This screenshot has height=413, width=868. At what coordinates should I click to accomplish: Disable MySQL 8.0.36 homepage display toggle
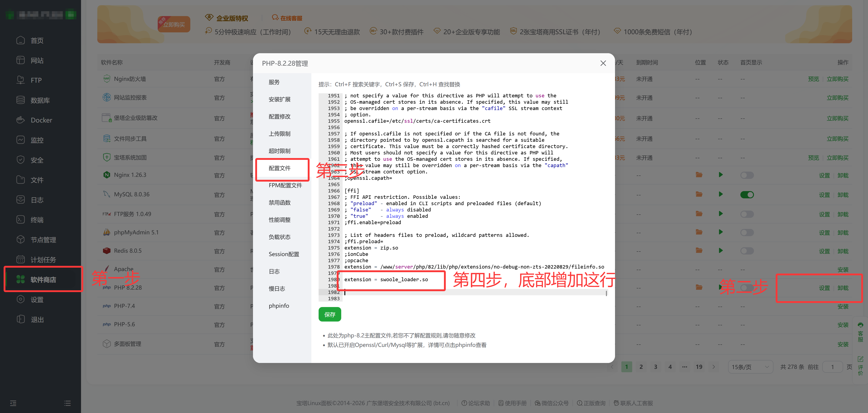(747, 195)
